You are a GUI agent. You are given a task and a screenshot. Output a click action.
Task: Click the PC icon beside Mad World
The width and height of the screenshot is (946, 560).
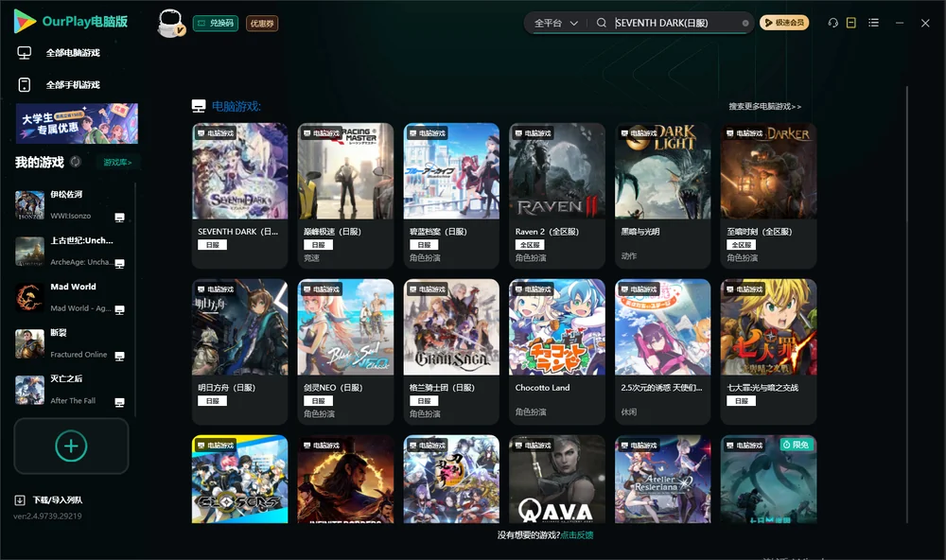pyautogui.click(x=119, y=309)
